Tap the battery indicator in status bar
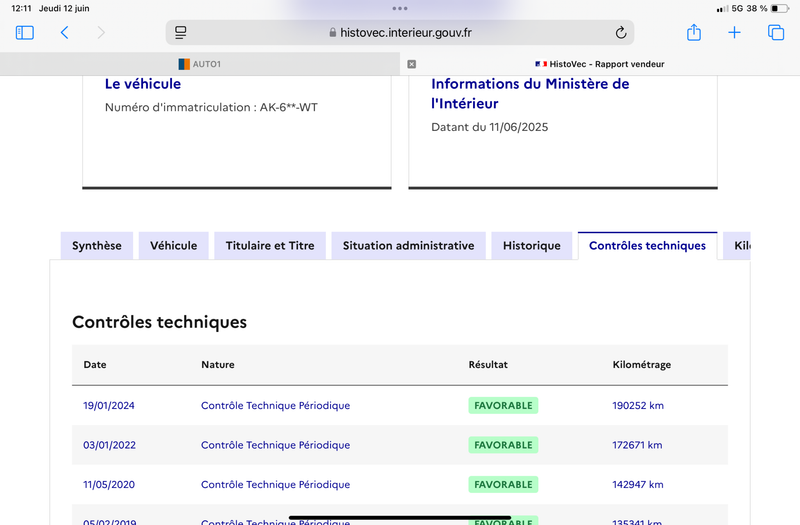The height and width of the screenshot is (525, 800). coord(780,8)
